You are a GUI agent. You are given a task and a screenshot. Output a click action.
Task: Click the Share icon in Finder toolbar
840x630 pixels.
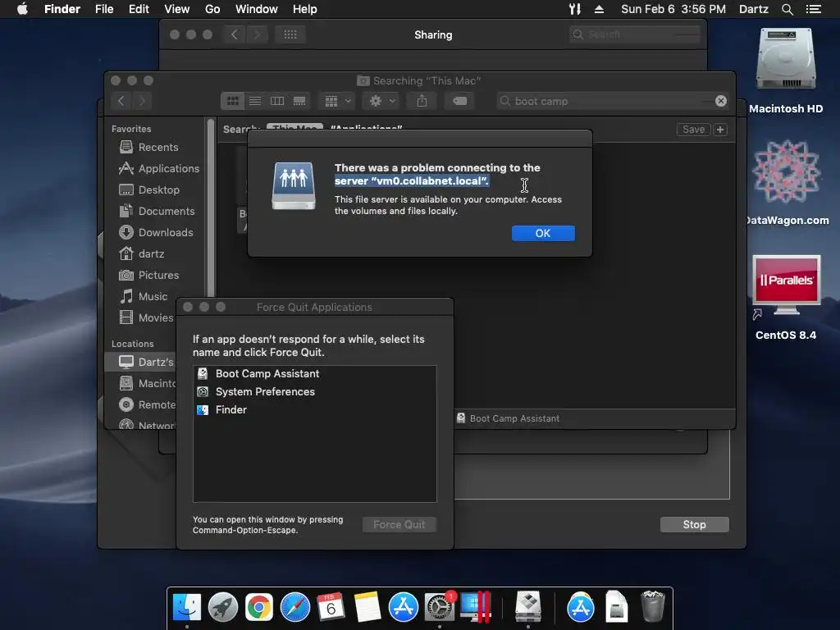[x=422, y=101]
